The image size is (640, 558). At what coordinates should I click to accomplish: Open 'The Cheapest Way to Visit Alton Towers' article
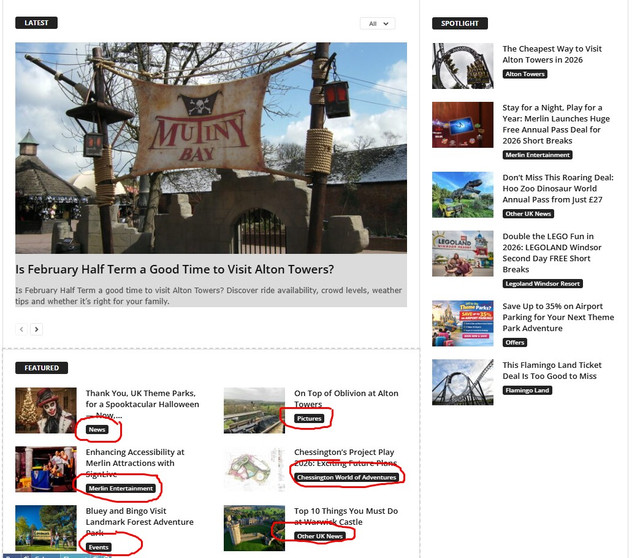(x=552, y=54)
